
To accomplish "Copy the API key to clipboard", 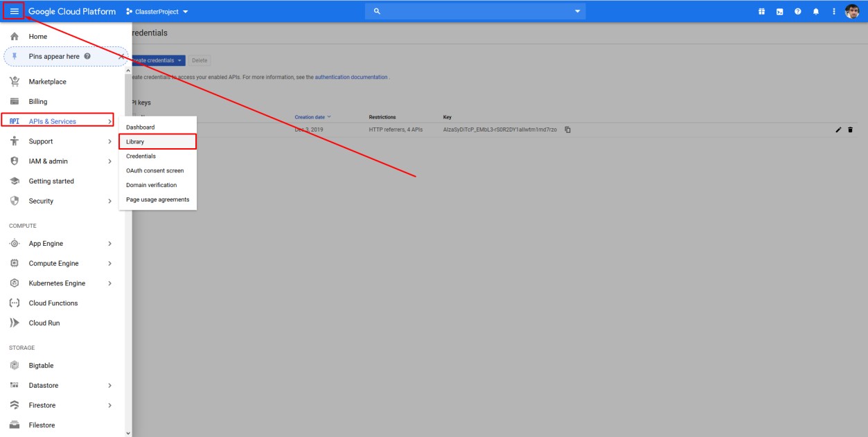I will tap(567, 130).
